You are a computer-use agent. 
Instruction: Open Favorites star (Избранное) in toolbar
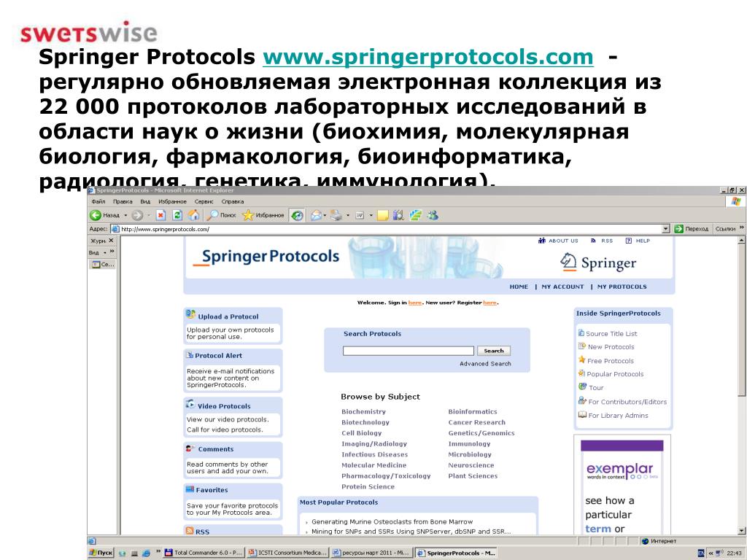coord(263,215)
